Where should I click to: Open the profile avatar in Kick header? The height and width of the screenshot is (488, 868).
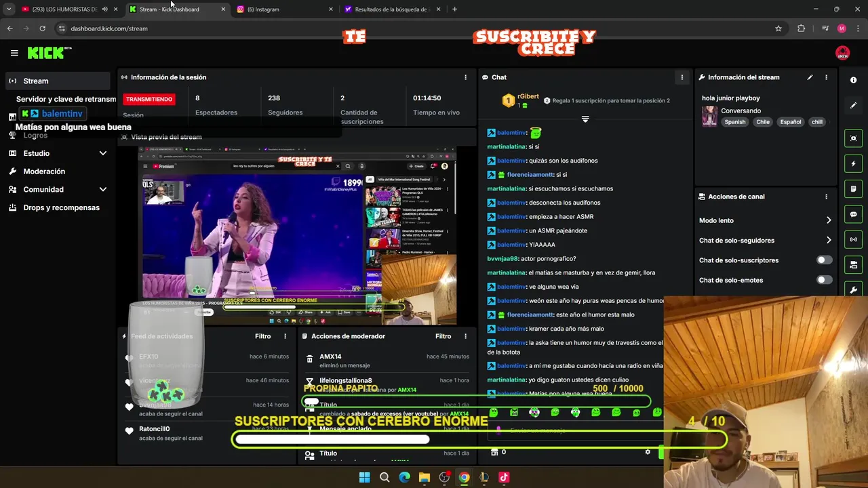(842, 53)
